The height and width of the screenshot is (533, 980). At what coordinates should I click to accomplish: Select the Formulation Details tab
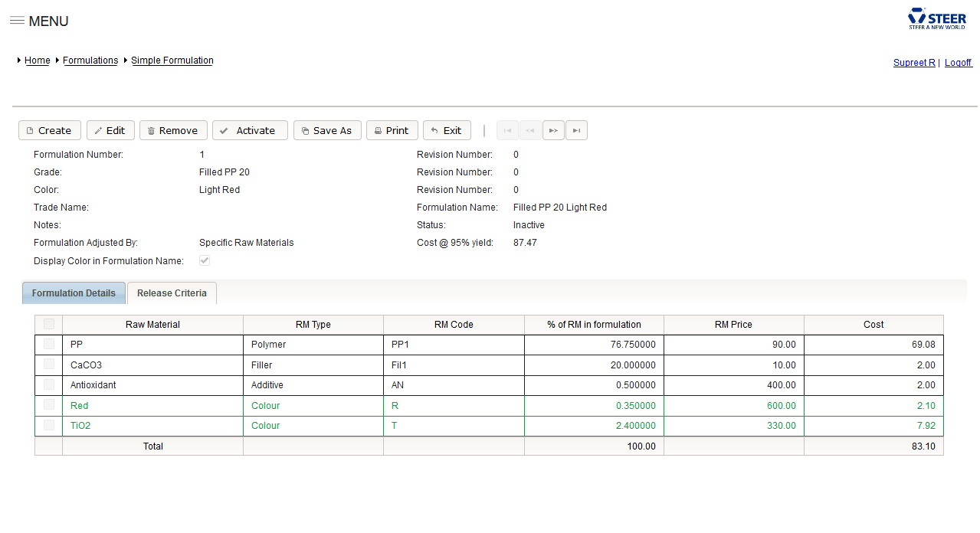(74, 293)
